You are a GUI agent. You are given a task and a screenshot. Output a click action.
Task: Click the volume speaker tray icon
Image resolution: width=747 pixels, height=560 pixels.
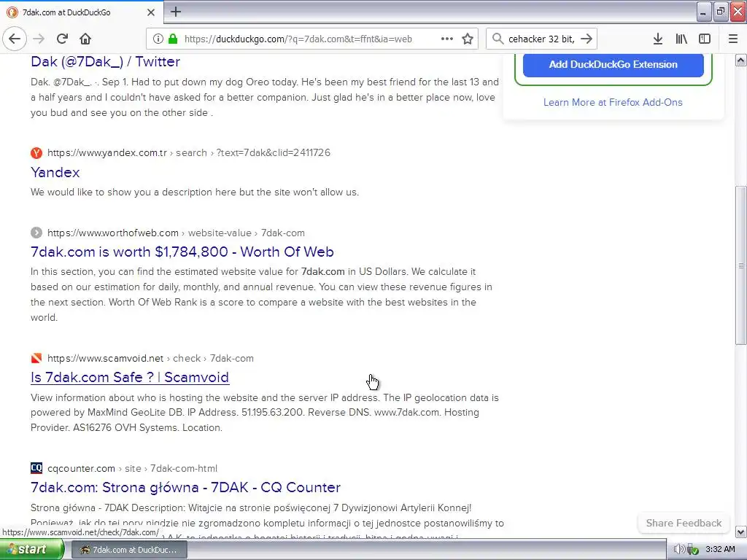coord(679,550)
